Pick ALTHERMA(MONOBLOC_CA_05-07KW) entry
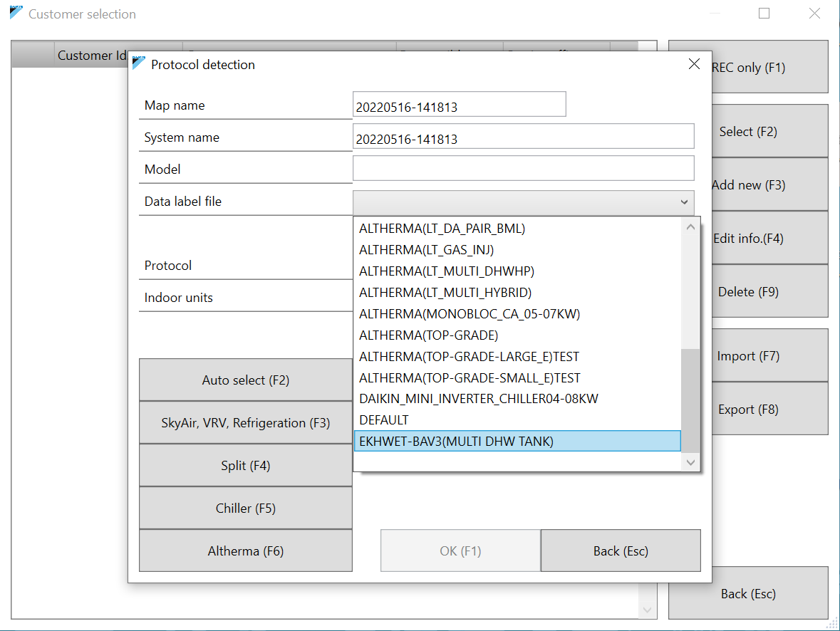Screen dimensions: 840x631 pos(517,314)
